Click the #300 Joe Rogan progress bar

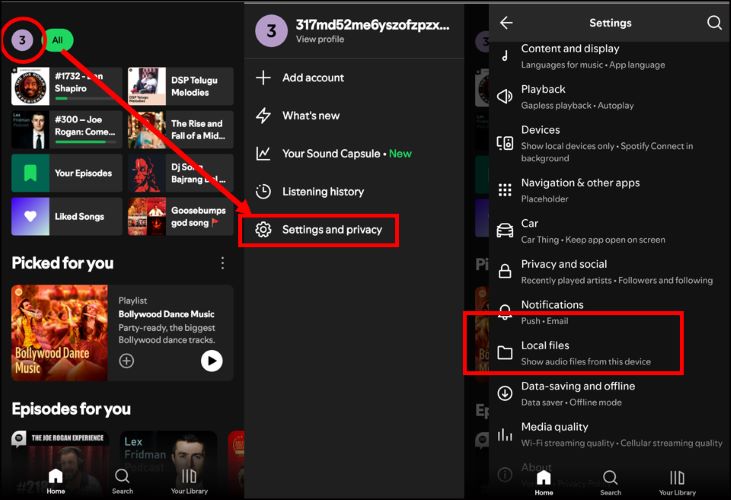click(x=84, y=142)
